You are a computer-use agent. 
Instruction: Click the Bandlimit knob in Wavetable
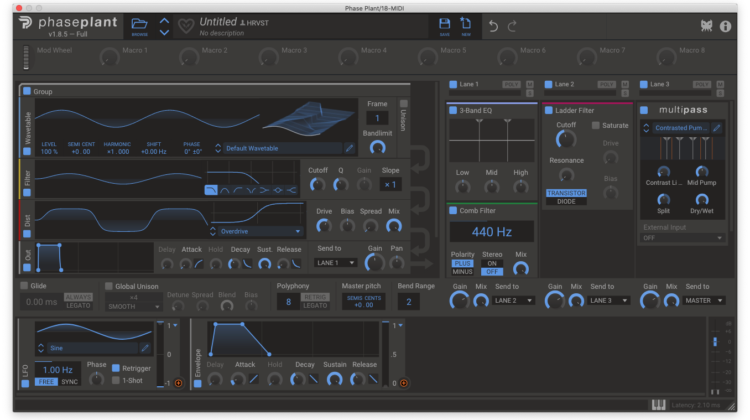pyautogui.click(x=377, y=148)
